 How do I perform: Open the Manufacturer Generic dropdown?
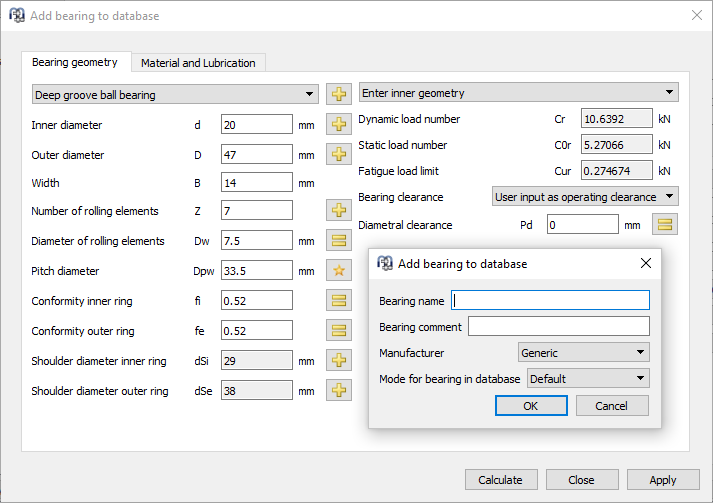pos(584,353)
